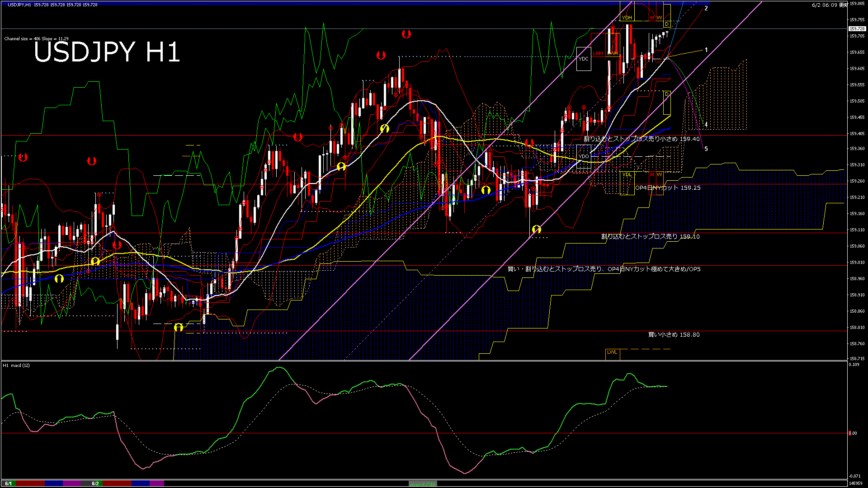Select the W label beside YDL
The width and height of the screenshot is (868, 488).
(x=660, y=174)
